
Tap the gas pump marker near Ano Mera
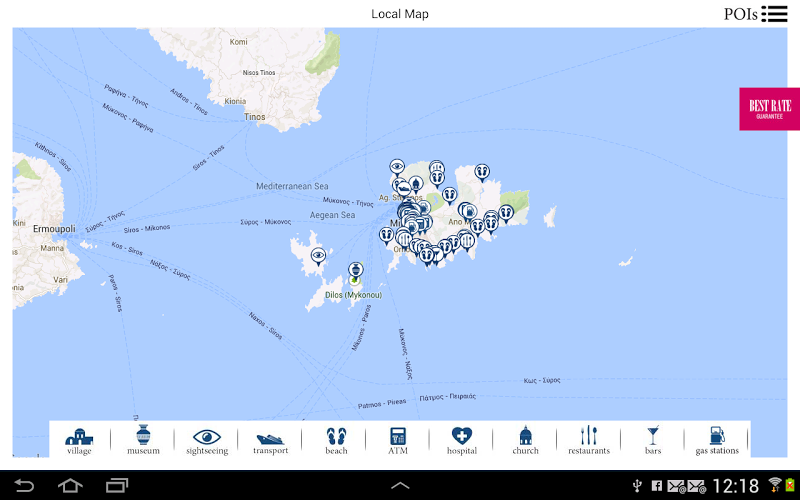pos(470,211)
